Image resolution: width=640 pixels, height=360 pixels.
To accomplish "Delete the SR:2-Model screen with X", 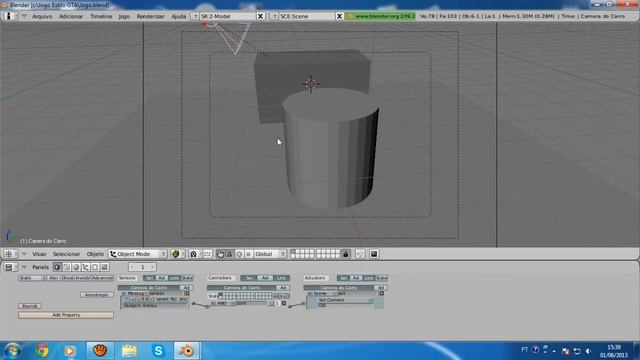I will pos(260,16).
